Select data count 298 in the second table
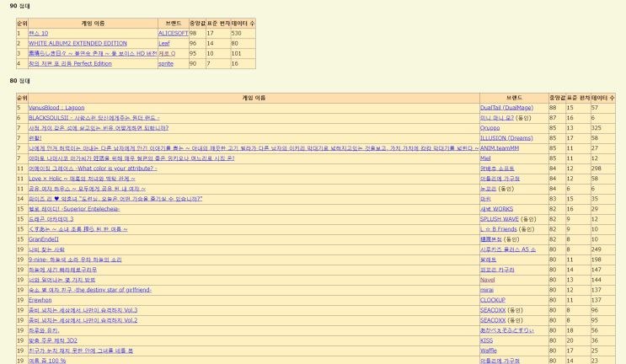The width and height of the screenshot is (626, 364). [x=597, y=169]
